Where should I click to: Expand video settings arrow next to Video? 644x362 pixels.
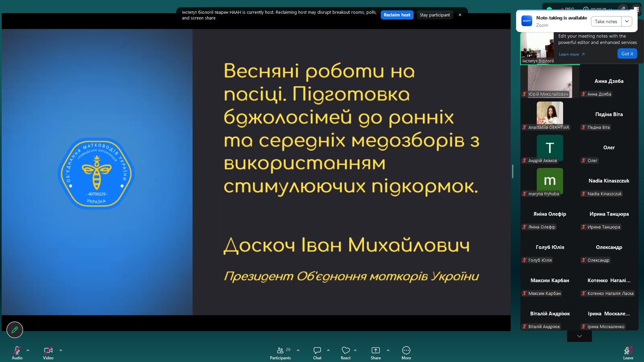(x=61, y=350)
